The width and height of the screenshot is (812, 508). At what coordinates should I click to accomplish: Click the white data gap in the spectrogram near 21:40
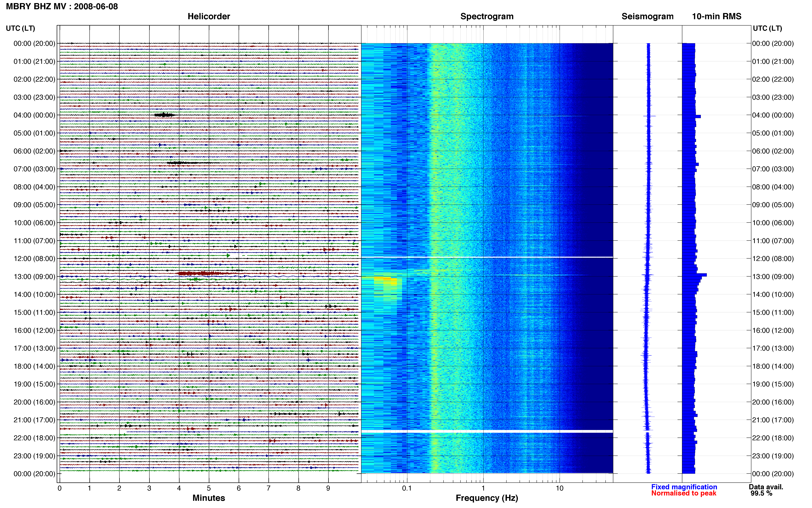pos(487,431)
